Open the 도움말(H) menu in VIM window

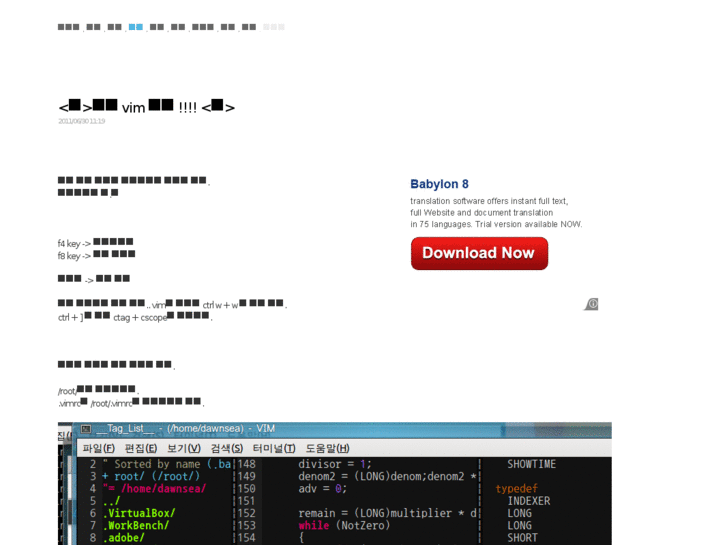pos(327,449)
